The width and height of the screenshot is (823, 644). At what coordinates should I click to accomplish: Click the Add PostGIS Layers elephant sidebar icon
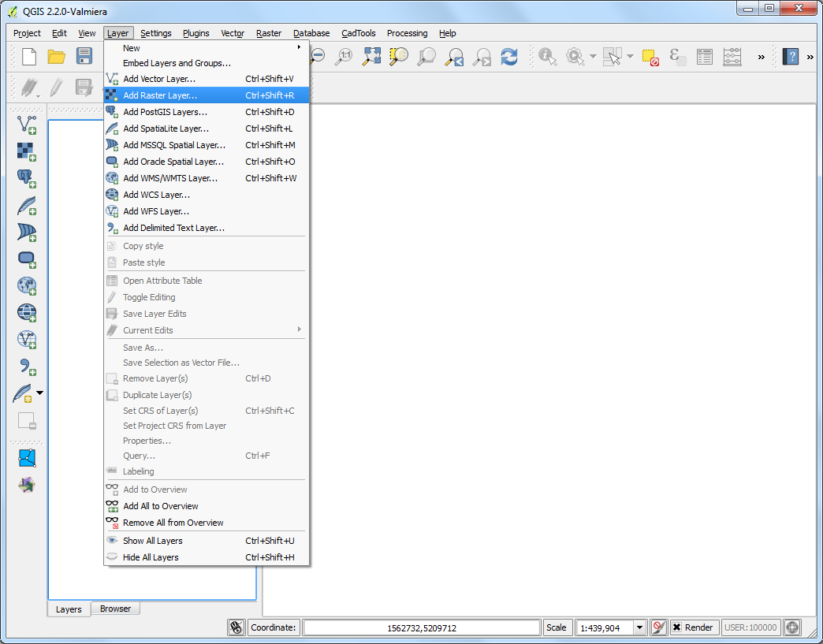(x=26, y=178)
